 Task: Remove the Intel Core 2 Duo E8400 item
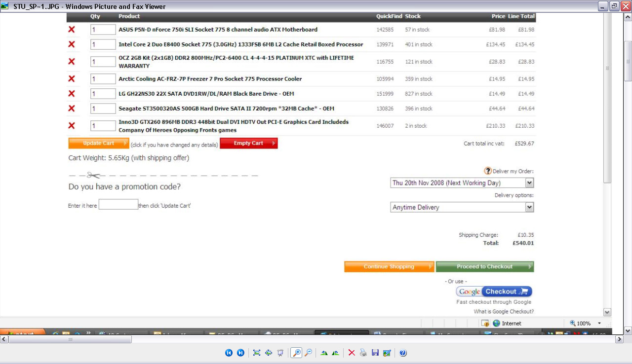point(72,44)
